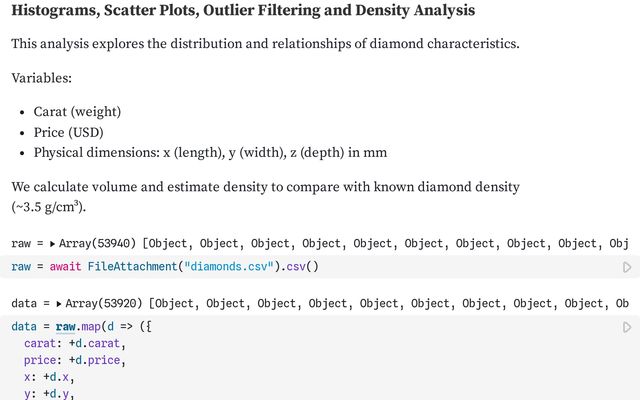This screenshot has width=640, height=400.
Task: Click the Physical dimensions bullet item
Action: [210, 153]
